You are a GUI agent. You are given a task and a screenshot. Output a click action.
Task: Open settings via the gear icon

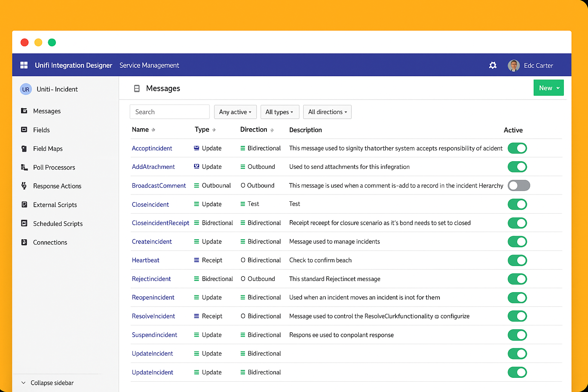tap(493, 65)
